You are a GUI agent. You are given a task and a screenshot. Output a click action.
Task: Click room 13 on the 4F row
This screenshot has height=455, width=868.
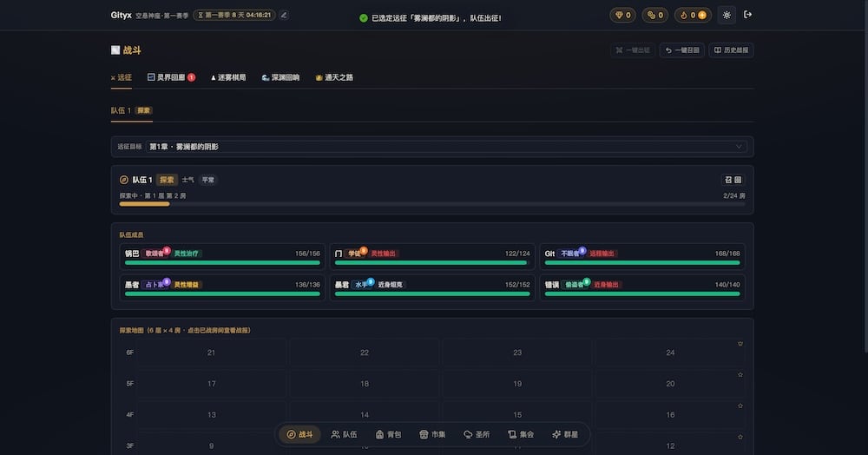coord(211,414)
